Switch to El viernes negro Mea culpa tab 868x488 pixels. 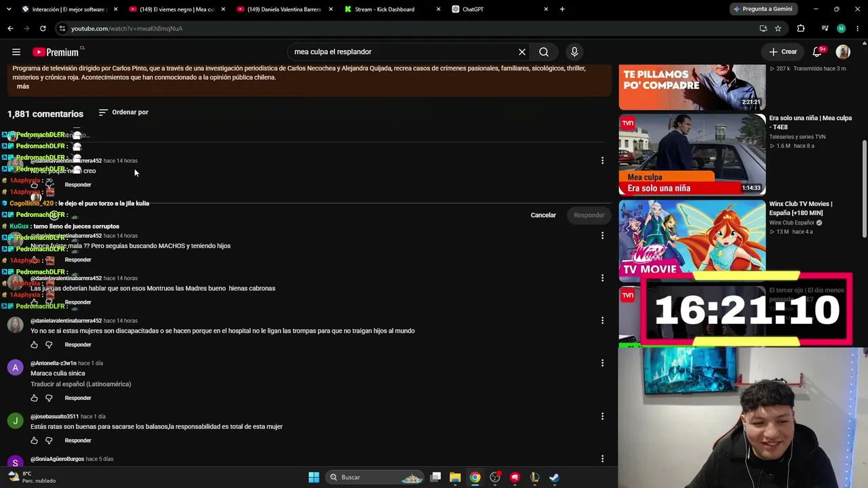click(176, 9)
